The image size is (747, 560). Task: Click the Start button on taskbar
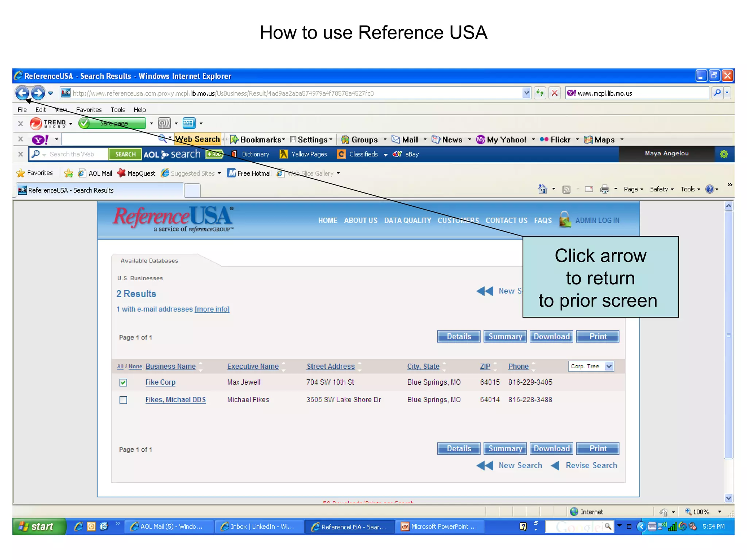tap(39, 526)
